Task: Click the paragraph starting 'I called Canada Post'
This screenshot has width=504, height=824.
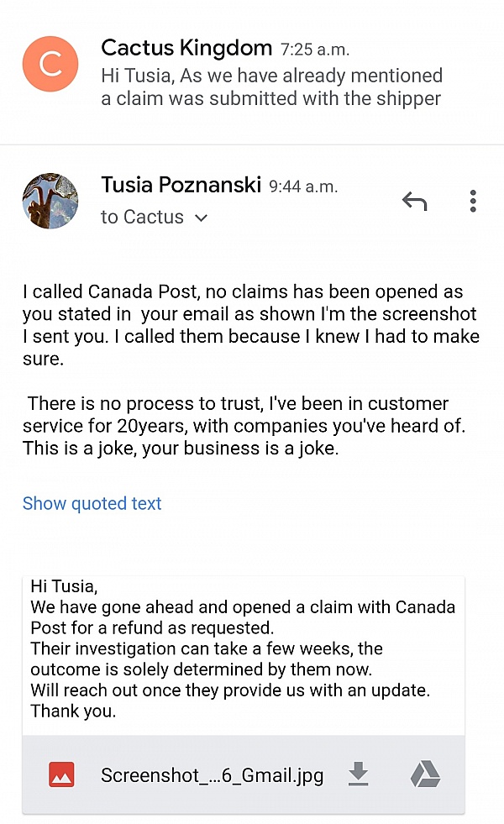Action: coord(250,326)
